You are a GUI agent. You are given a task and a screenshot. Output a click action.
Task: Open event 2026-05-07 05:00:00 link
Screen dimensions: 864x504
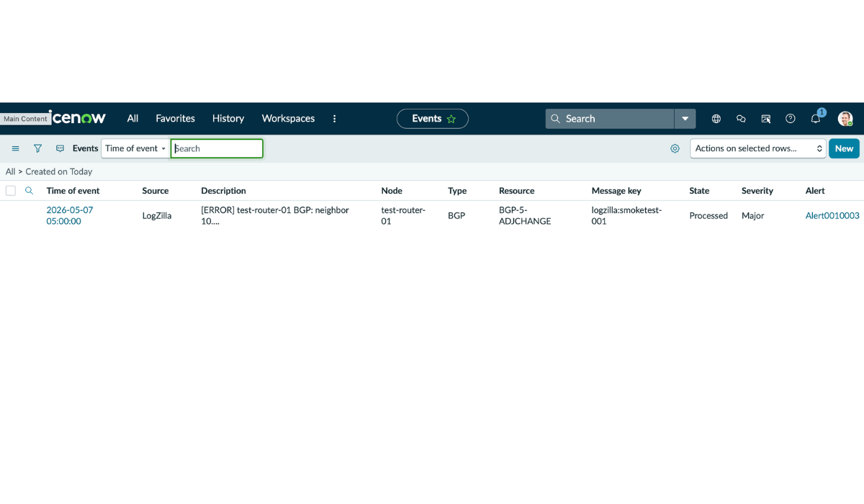click(70, 215)
